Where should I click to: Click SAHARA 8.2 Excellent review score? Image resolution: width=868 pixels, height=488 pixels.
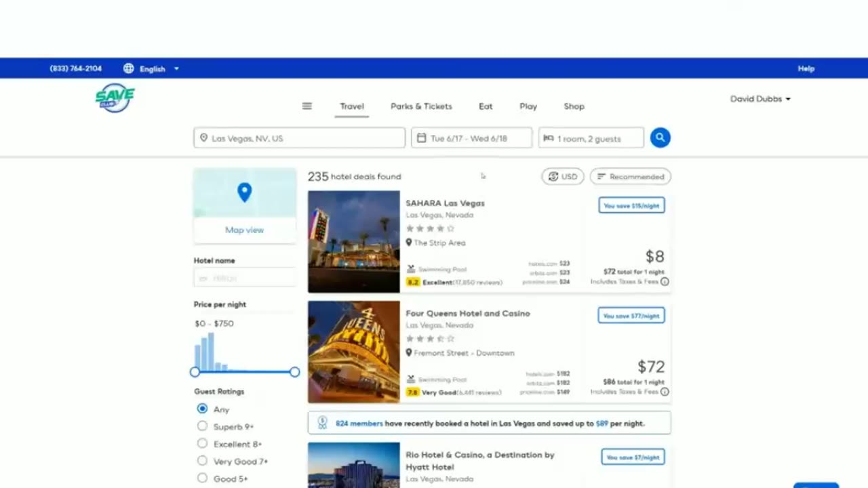coord(454,282)
